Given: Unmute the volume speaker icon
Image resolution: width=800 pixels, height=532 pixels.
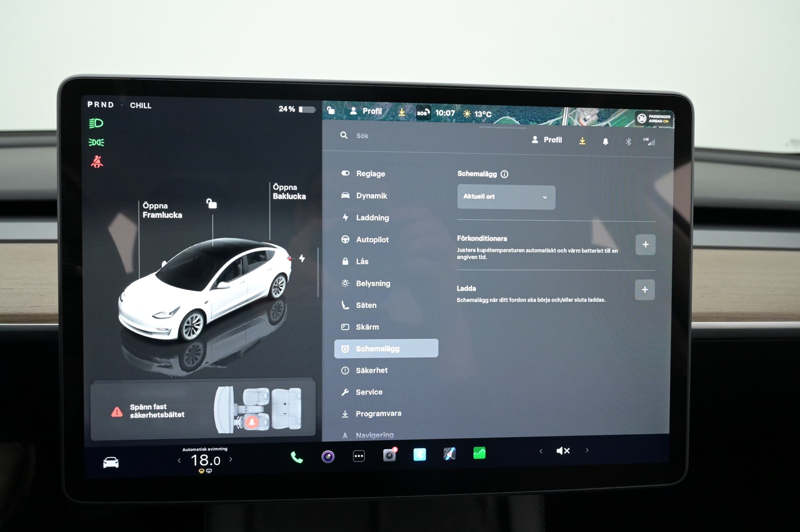Looking at the screenshot, I should pos(563,450).
